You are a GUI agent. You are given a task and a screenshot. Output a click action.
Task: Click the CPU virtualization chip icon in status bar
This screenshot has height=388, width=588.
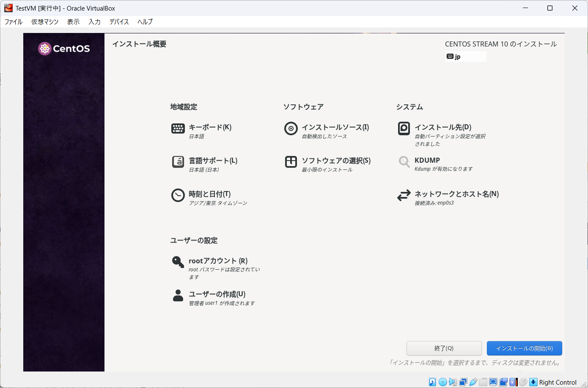click(x=514, y=382)
